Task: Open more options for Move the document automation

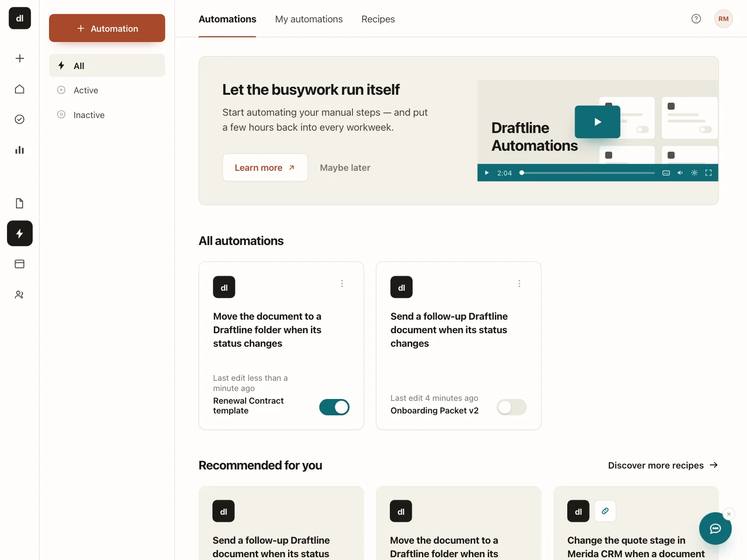Action: tap(342, 284)
